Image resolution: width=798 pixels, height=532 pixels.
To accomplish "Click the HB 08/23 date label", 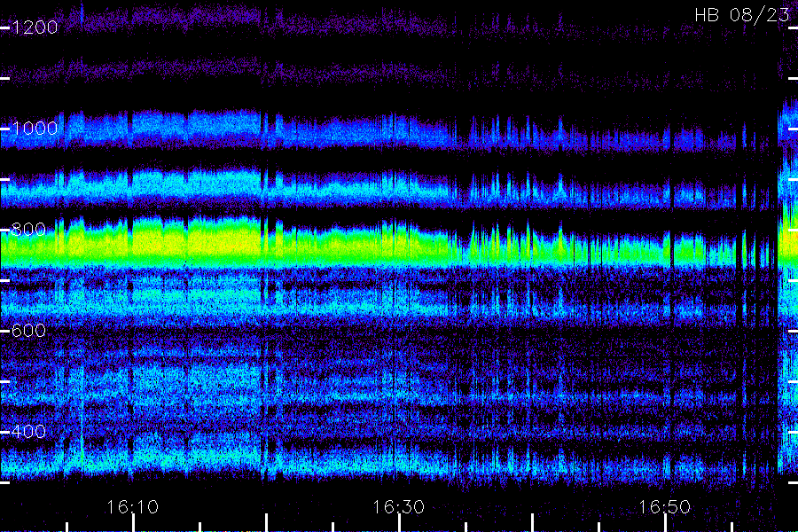I will click(x=742, y=15).
